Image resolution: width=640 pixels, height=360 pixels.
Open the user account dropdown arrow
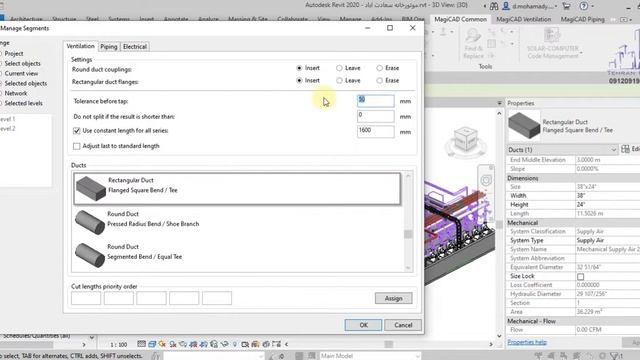point(556,7)
